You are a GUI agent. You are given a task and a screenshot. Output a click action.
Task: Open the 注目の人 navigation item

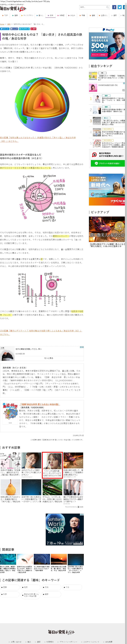tap(103, 16)
